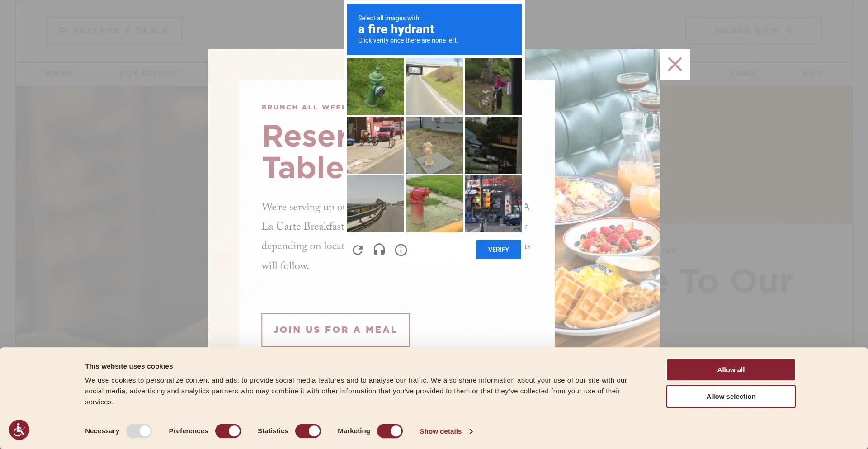This screenshot has height=449, width=868.
Task: Select the cyclist image tile
Action: 493,86
